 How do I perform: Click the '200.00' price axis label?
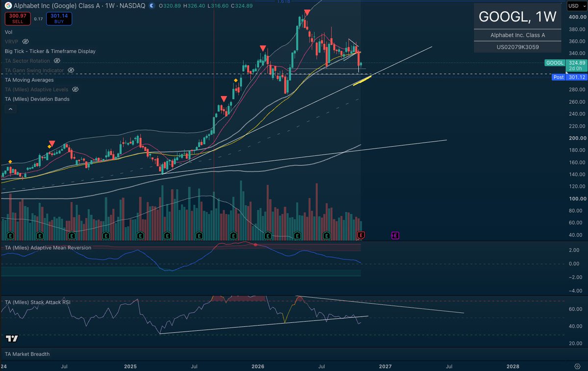click(578, 138)
